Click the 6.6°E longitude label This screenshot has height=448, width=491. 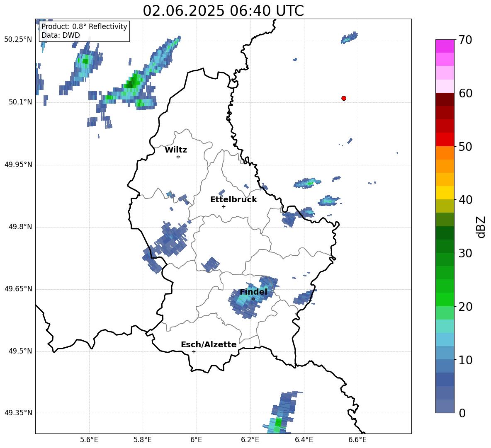pyautogui.click(x=357, y=440)
